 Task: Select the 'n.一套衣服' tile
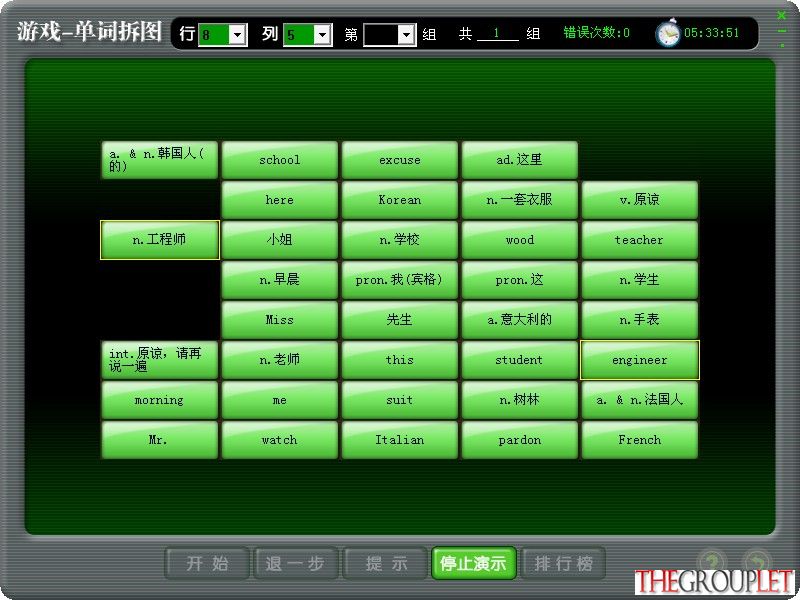tap(519, 200)
